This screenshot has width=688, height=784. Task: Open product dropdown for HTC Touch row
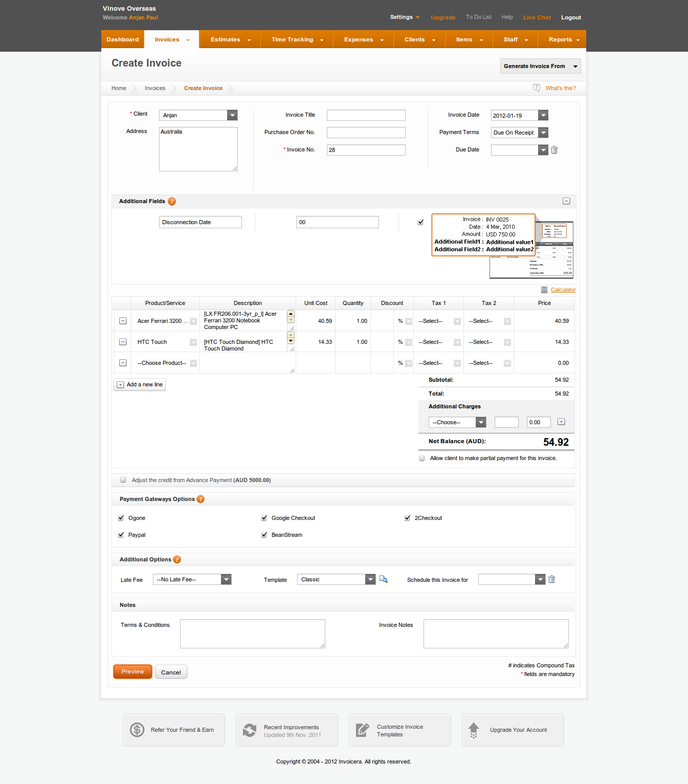pos(193,342)
